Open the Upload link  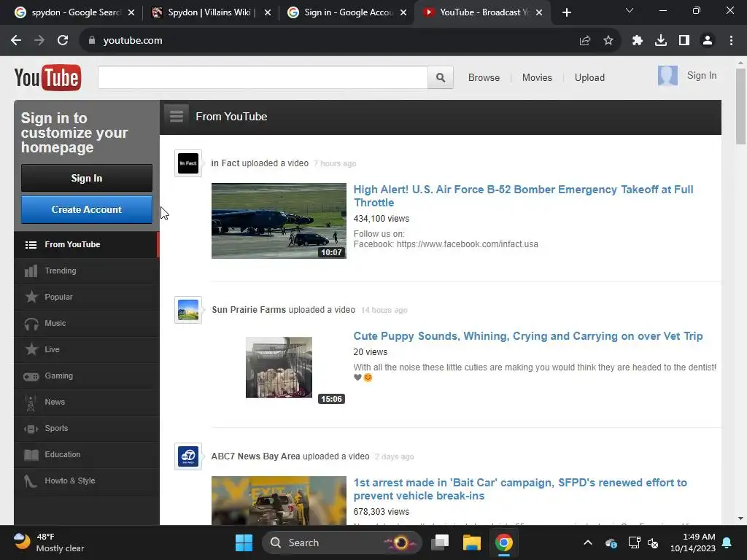click(589, 77)
